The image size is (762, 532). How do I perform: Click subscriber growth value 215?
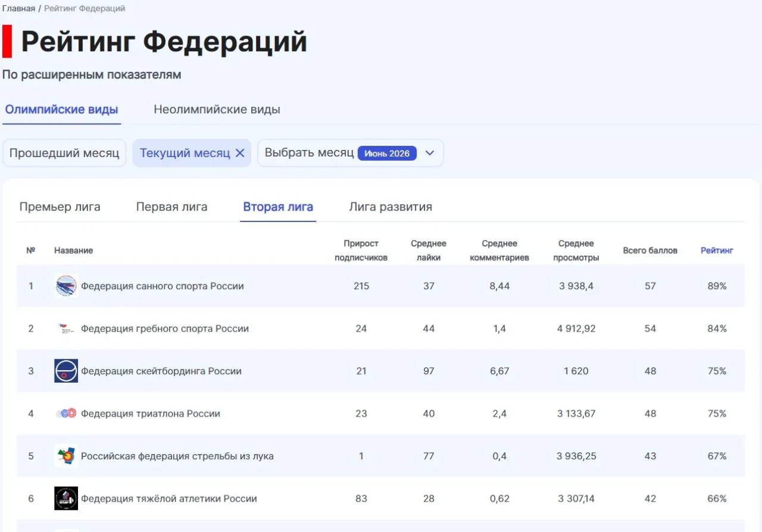coord(361,286)
